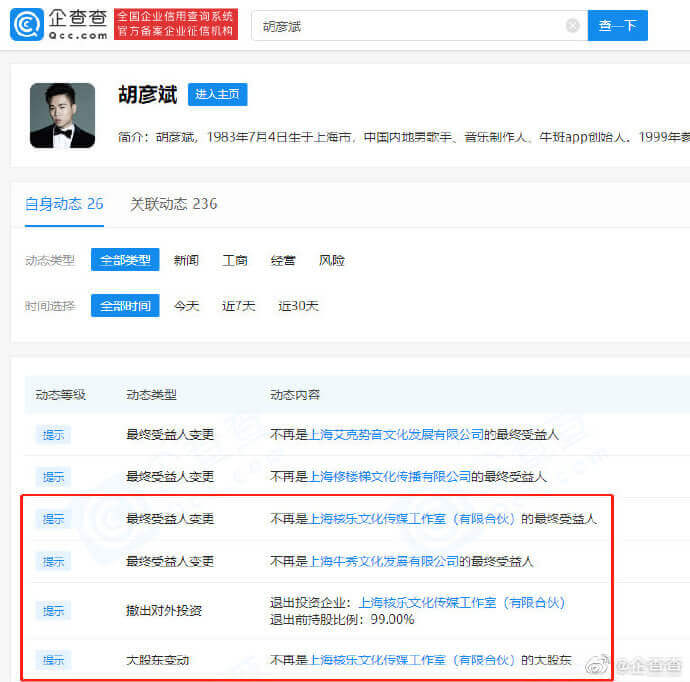Select the 近30天 time filter

tap(298, 306)
